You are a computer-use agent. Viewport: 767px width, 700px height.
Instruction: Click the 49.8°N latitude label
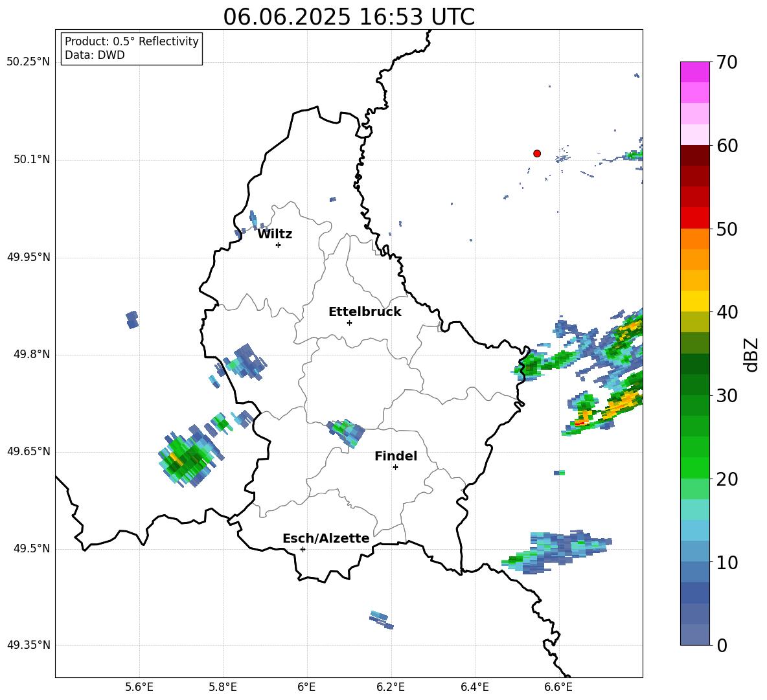[x=32, y=354]
